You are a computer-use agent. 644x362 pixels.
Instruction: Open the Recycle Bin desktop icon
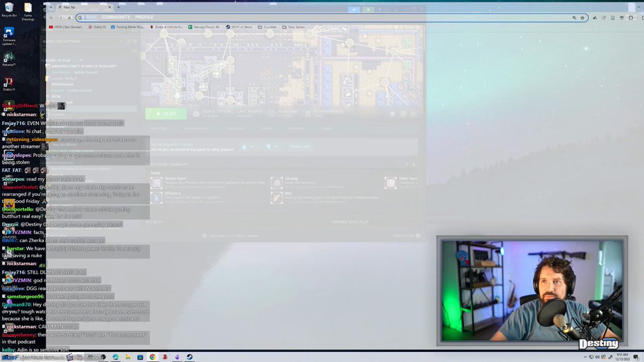[x=10, y=10]
